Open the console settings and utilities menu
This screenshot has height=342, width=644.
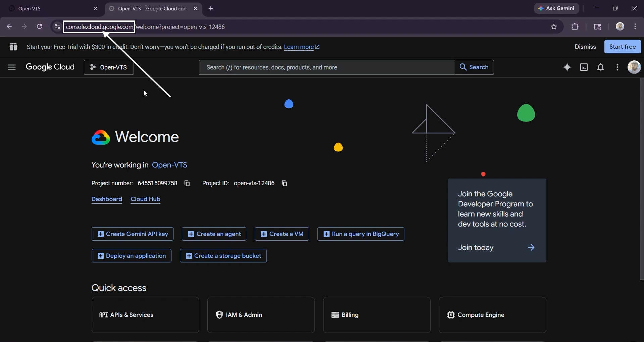[x=617, y=67]
